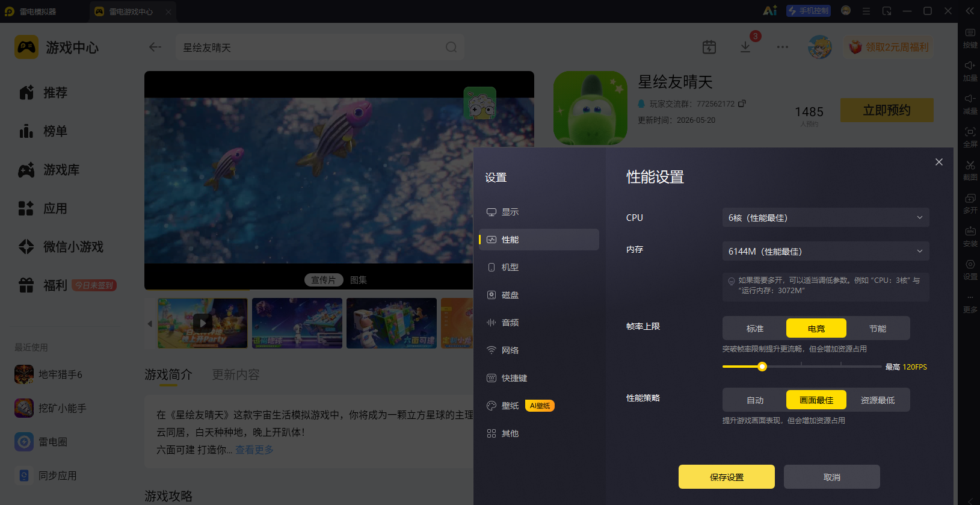The width and height of the screenshot is (980, 505).
Task: Open 快捷键 settings section
Action: [539, 378]
